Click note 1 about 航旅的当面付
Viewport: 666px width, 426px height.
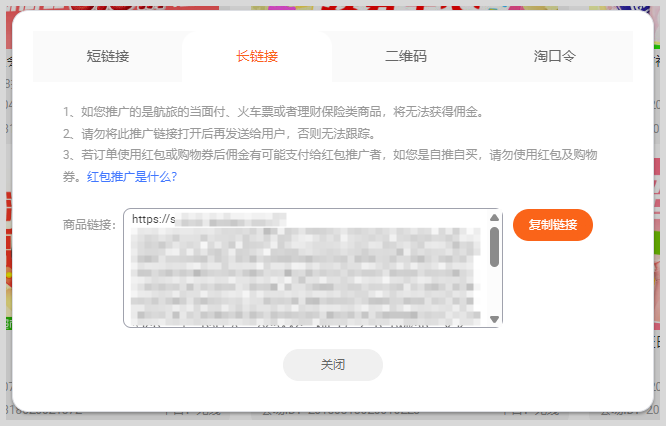pos(273,112)
